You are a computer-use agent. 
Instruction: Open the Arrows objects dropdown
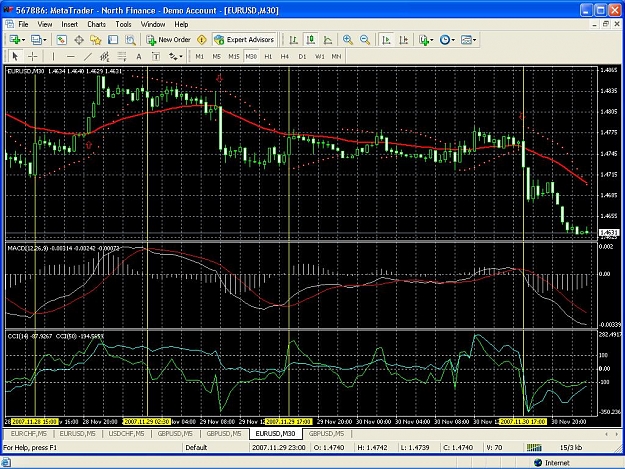click(175, 56)
